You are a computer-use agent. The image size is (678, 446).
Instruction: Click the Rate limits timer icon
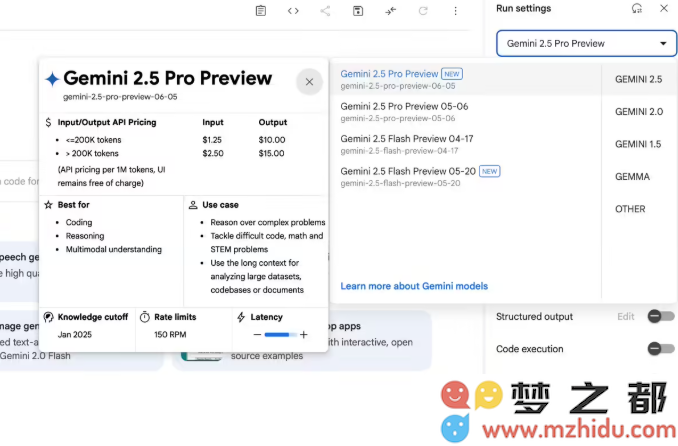point(145,317)
